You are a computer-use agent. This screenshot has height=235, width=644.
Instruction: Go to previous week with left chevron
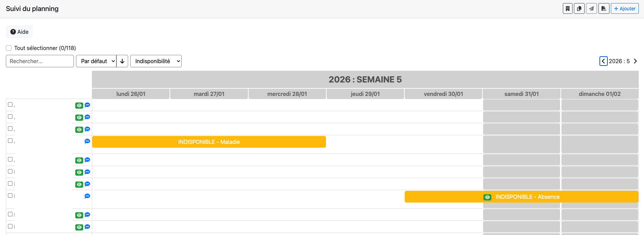pos(603,61)
